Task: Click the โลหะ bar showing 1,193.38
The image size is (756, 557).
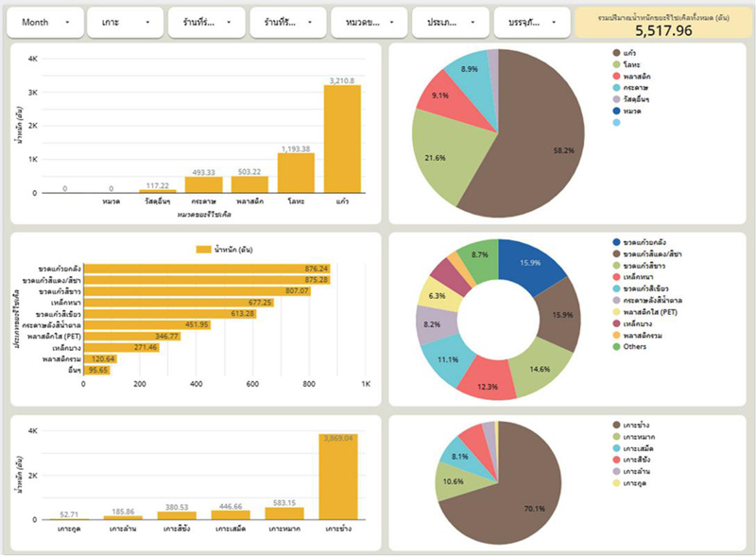Action: 295,172
